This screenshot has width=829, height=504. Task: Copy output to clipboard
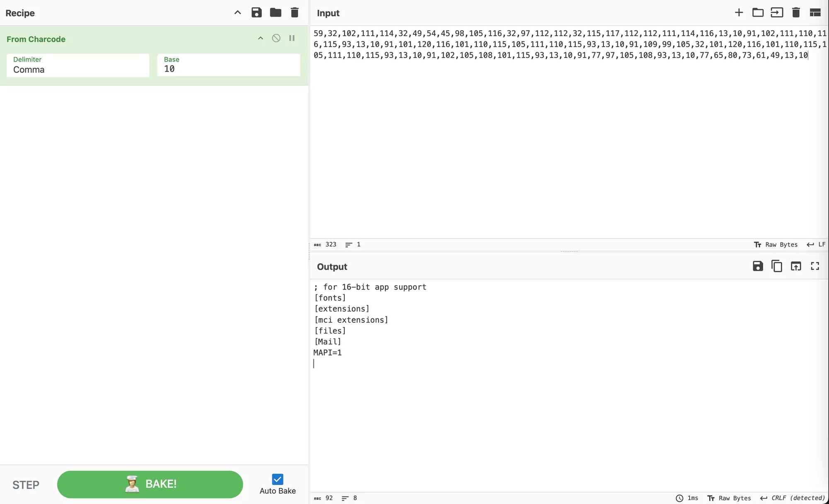pyautogui.click(x=777, y=266)
